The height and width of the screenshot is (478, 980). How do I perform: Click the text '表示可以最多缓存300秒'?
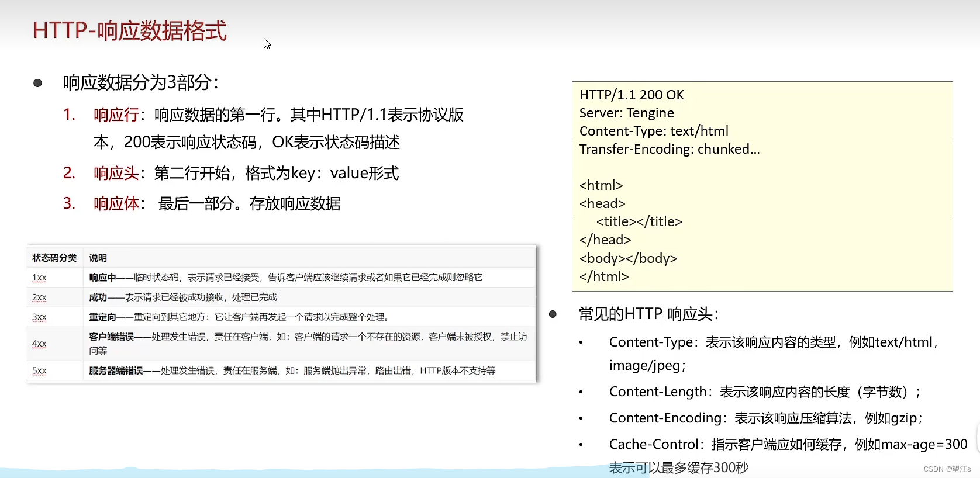click(x=678, y=468)
